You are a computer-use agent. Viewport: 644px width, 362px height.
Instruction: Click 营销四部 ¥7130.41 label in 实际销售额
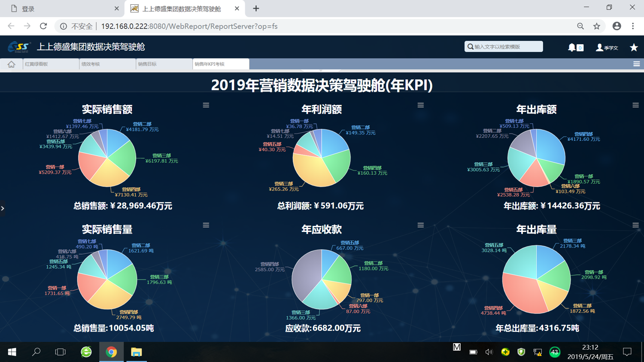pyautogui.click(x=131, y=192)
